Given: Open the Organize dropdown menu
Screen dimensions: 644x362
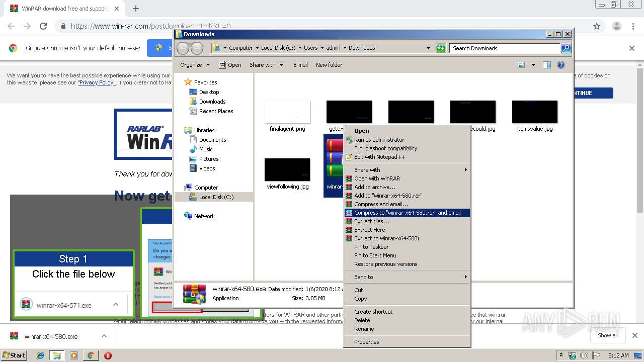Looking at the screenshot, I should coord(195,65).
